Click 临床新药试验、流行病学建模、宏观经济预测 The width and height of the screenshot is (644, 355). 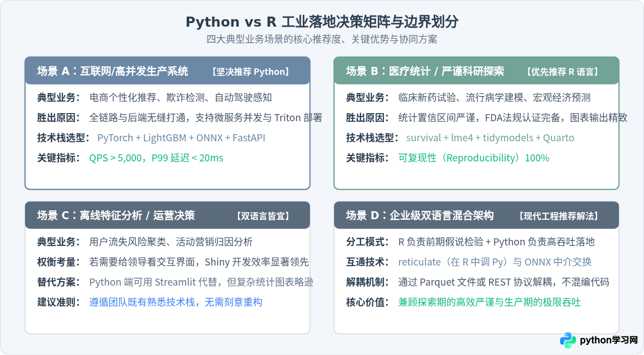click(495, 98)
